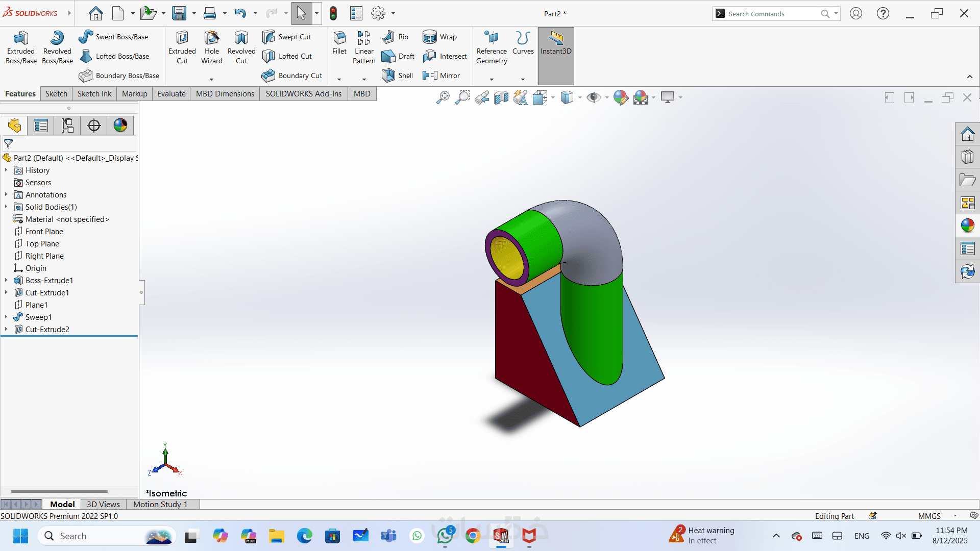Toggle Instant3D mode

pyautogui.click(x=556, y=43)
